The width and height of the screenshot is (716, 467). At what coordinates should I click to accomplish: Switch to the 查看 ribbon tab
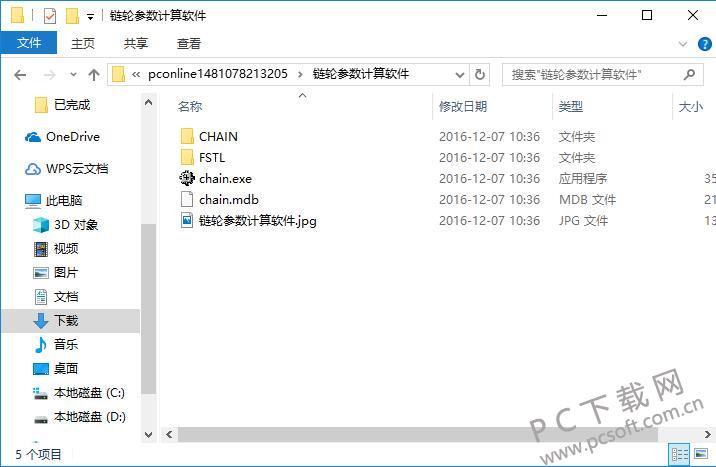[x=189, y=43]
